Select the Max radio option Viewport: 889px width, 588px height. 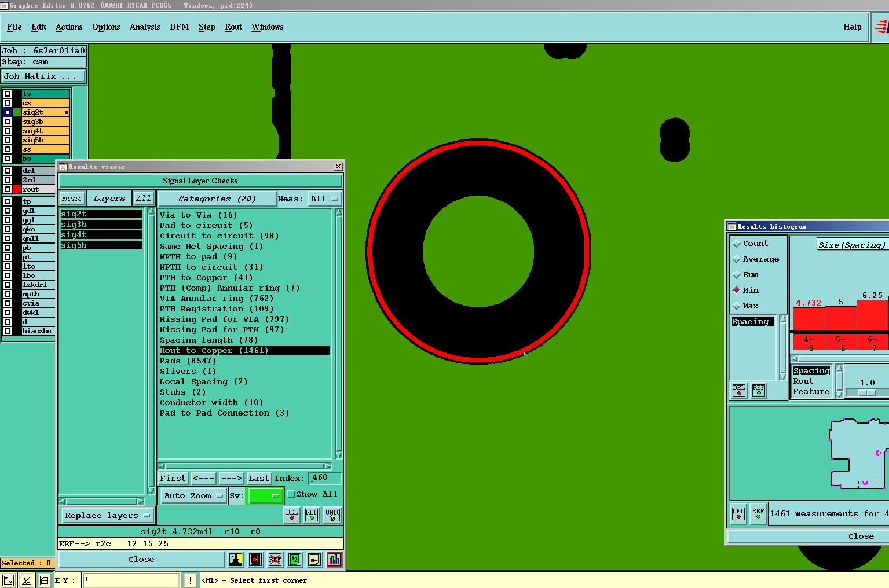[737, 306]
